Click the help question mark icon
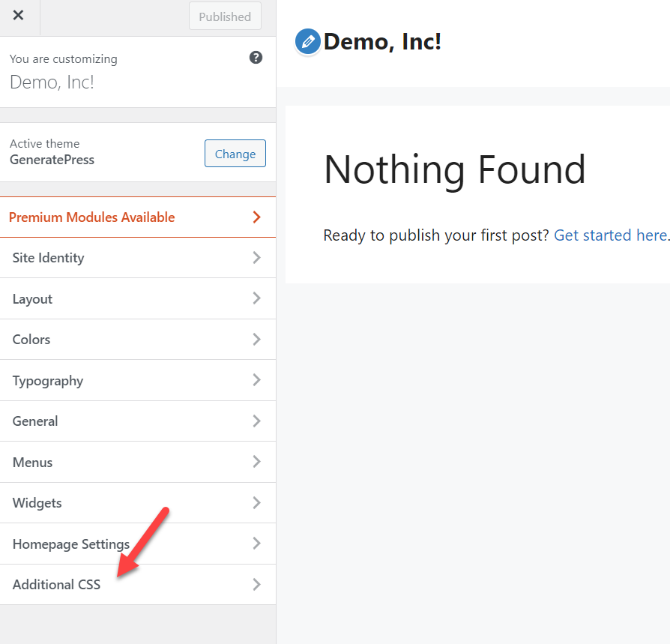670x644 pixels. [x=256, y=57]
